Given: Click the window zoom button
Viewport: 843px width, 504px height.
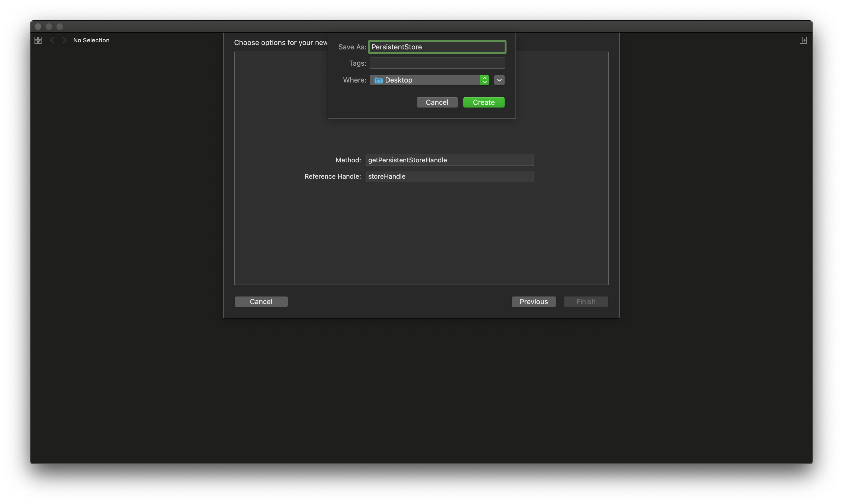Looking at the screenshot, I should (x=60, y=27).
